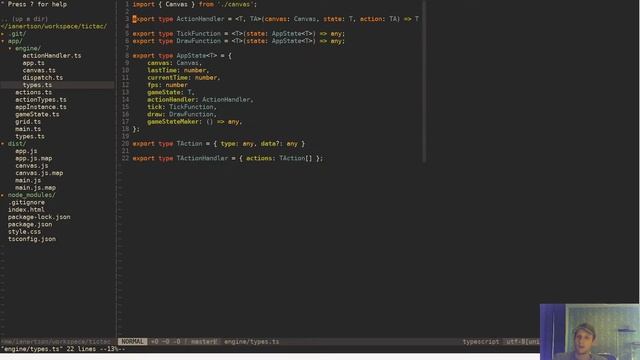This screenshot has height=360, width=640.
Task: Open actionTypes.ts in the file tree
Action: (41, 100)
